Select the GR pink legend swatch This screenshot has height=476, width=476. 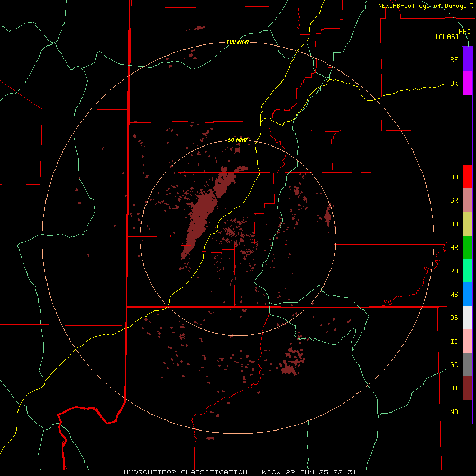click(x=467, y=200)
